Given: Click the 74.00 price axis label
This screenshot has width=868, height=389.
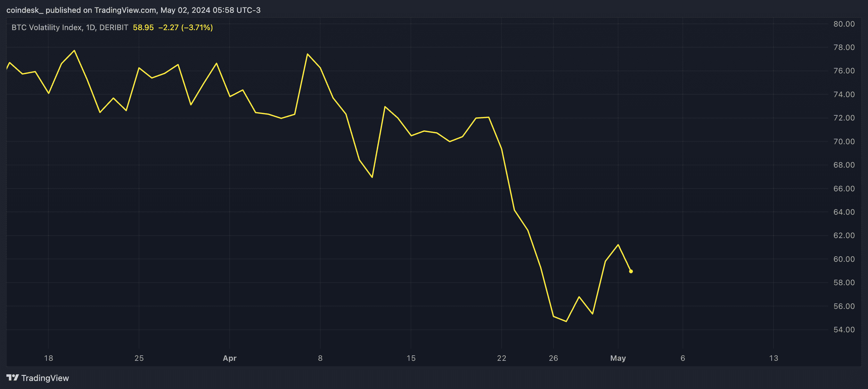Looking at the screenshot, I should [x=844, y=95].
